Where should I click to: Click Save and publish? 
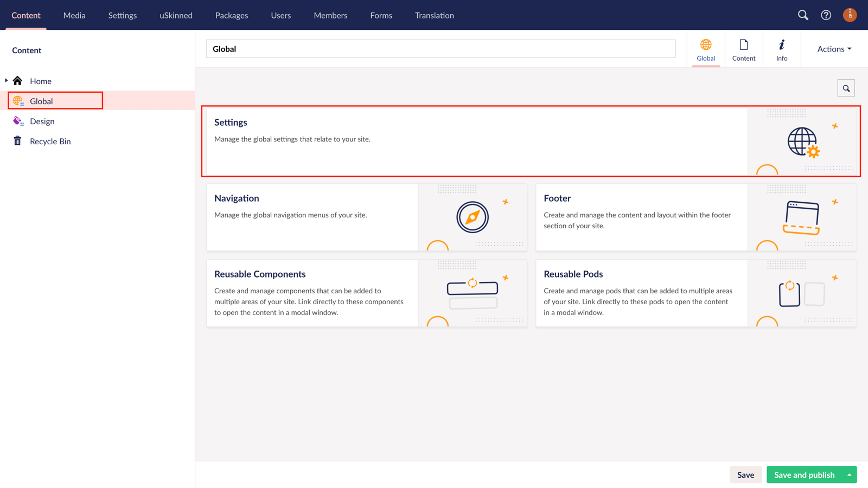pos(805,474)
